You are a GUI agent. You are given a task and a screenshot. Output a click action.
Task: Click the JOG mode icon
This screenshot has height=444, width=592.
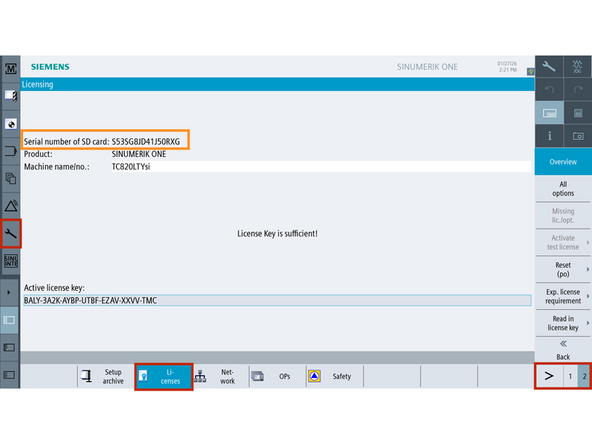pos(578,66)
